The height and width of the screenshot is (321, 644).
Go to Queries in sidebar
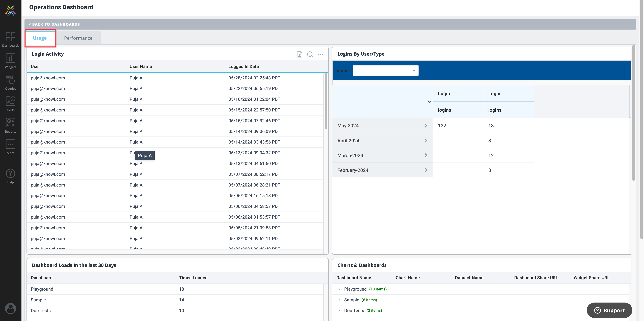click(x=11, y=82)
